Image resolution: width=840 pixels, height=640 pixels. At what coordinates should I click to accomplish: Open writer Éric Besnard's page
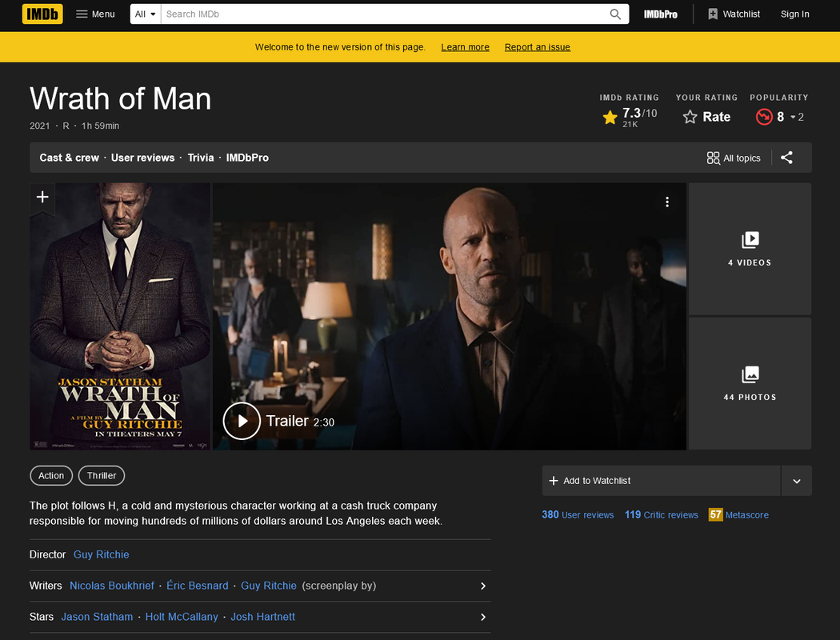[x=197, y=586]
